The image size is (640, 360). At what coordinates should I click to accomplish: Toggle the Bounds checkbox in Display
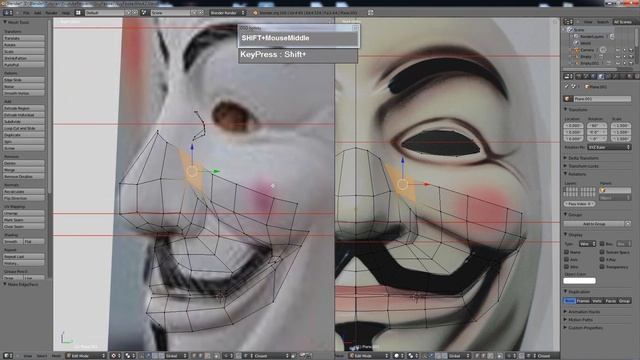point(602,244)
